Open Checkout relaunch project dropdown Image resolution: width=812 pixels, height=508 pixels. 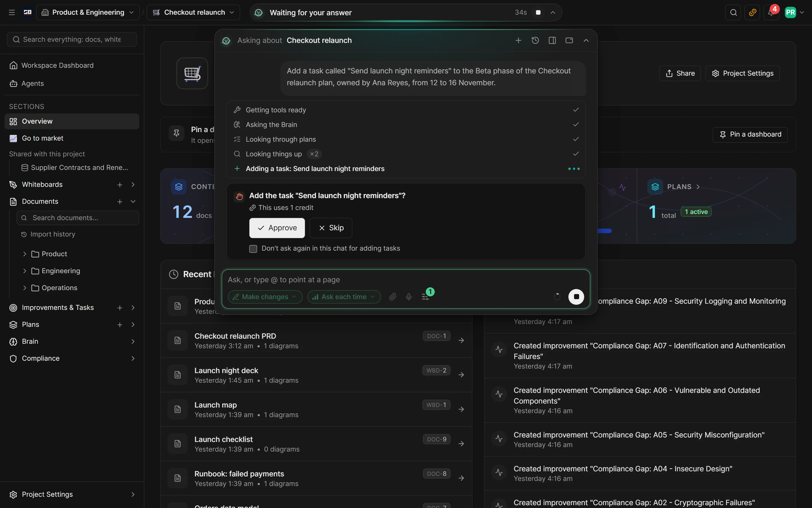coord(193,12)
